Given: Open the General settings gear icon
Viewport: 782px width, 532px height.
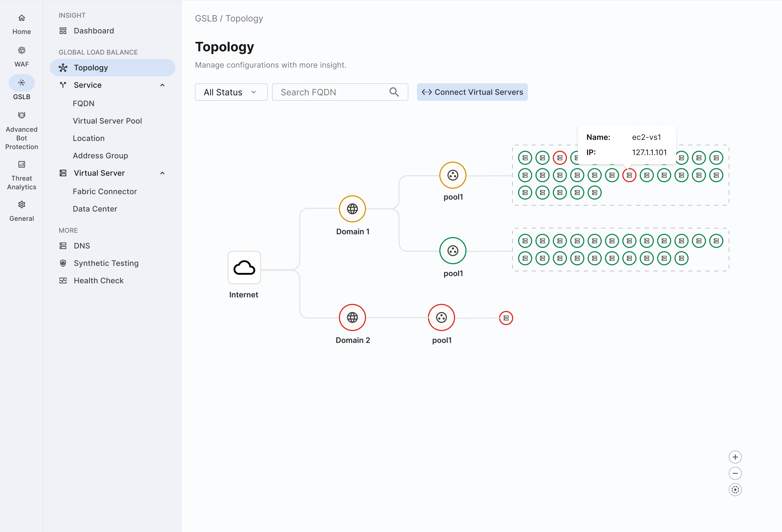Looking at the screenshot, I should tap(21, 204).
